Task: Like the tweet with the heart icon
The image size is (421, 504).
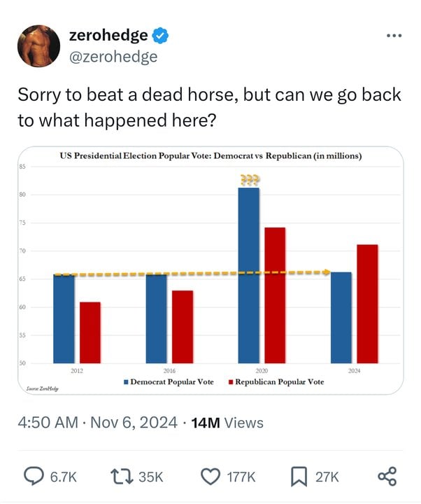Action: (210, 477)
